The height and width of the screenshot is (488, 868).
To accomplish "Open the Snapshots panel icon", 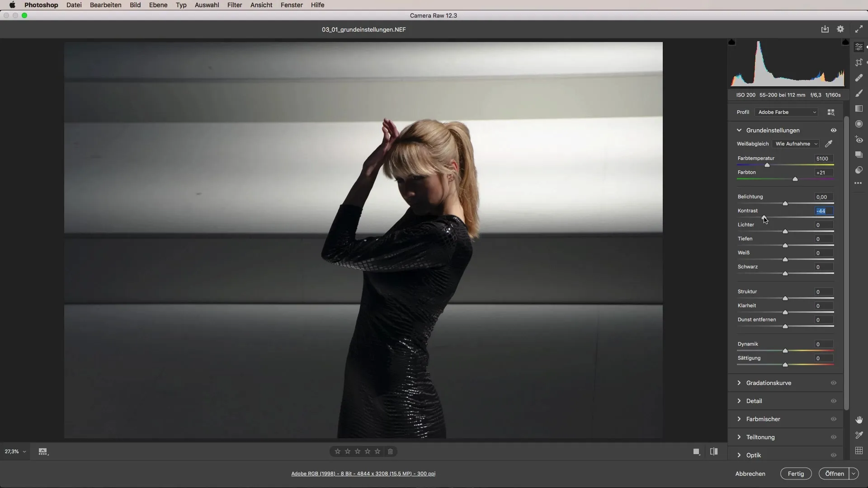I will click(x=859, y=155).
